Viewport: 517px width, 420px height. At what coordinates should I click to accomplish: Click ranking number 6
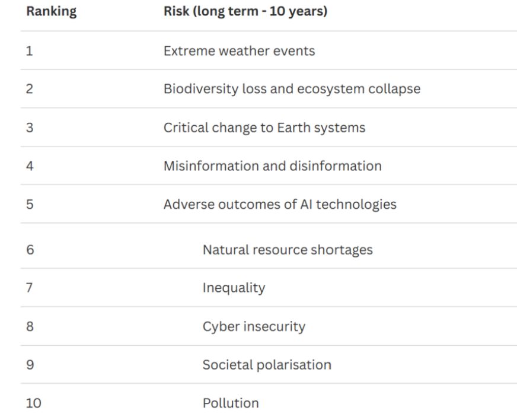[30, 250]
